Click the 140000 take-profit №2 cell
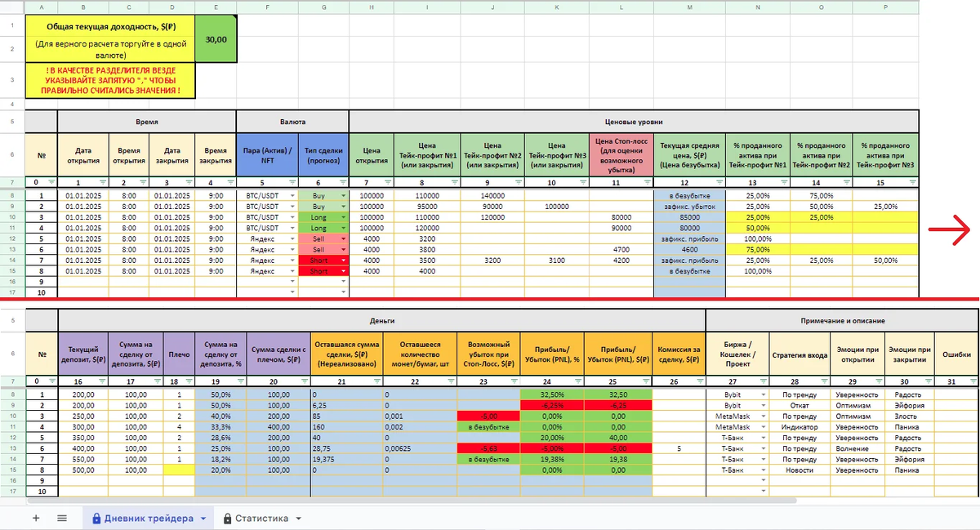980x530 pixels. pyautogui.click(x=492, y=196)
